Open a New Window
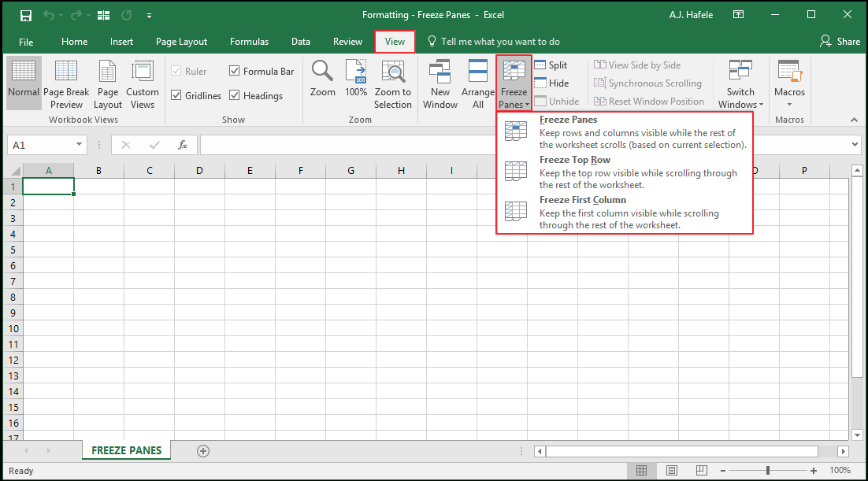868x481 pixels. [x=440, y=83]
